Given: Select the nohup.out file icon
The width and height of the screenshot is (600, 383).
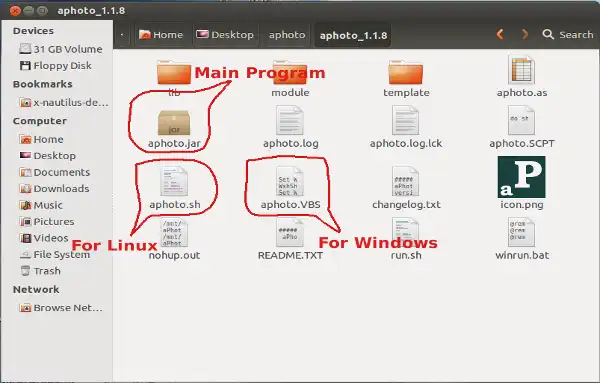Looking at the screenshot, I should (174, 232).
